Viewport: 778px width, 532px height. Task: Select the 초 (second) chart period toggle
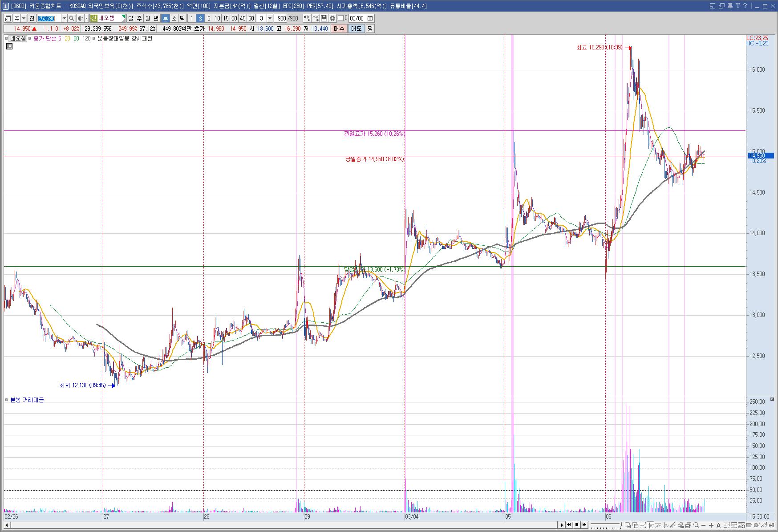tap(174, 18)
